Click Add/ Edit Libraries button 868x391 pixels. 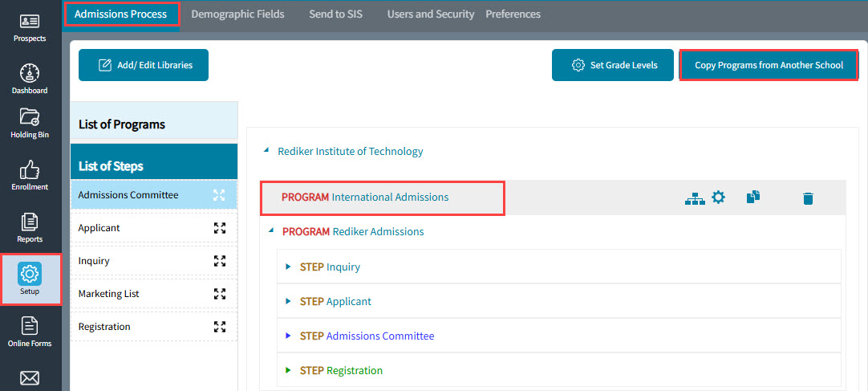(x=144, y=65)
